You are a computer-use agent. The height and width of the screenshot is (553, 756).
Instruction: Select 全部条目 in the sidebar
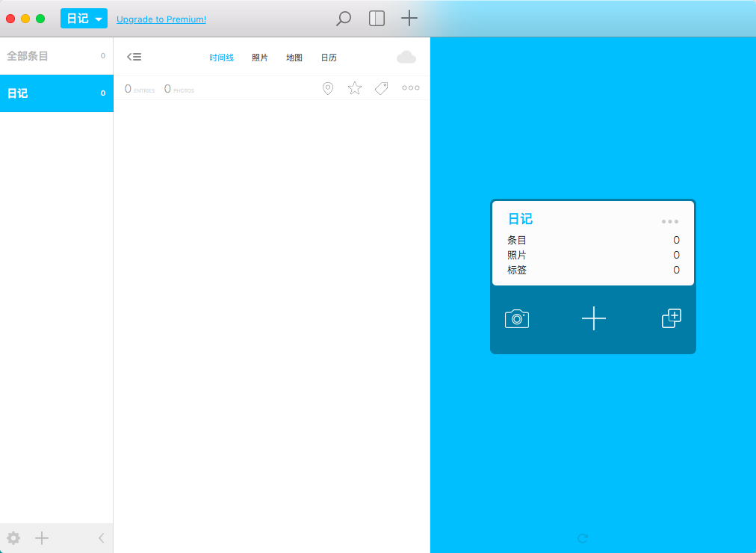tap(57, 56)
